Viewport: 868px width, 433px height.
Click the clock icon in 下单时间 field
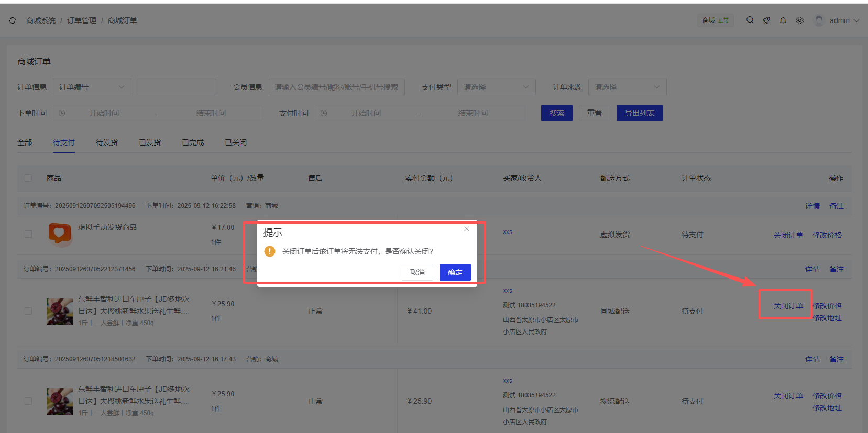click(62, 113)
